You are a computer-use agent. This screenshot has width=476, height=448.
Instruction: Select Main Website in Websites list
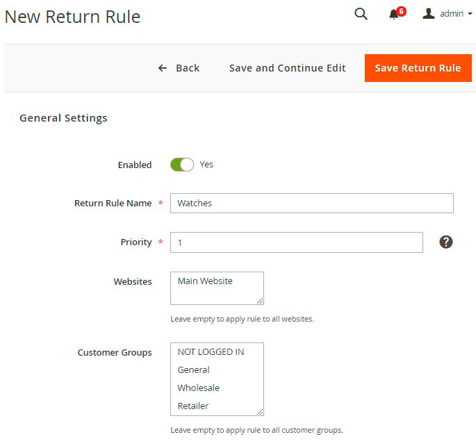pyautogui.click(x=205, y=281)
